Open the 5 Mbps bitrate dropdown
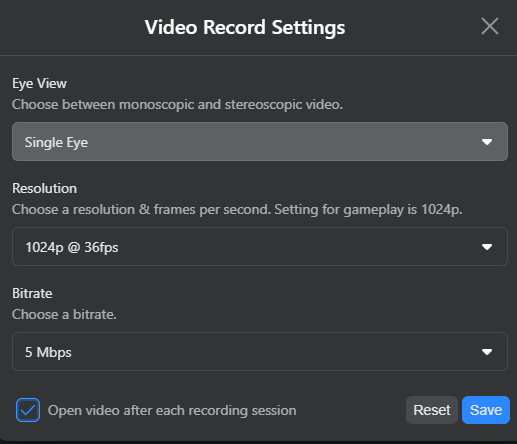The width and height of the screenshot is (517, 444). tap(260, 352)
